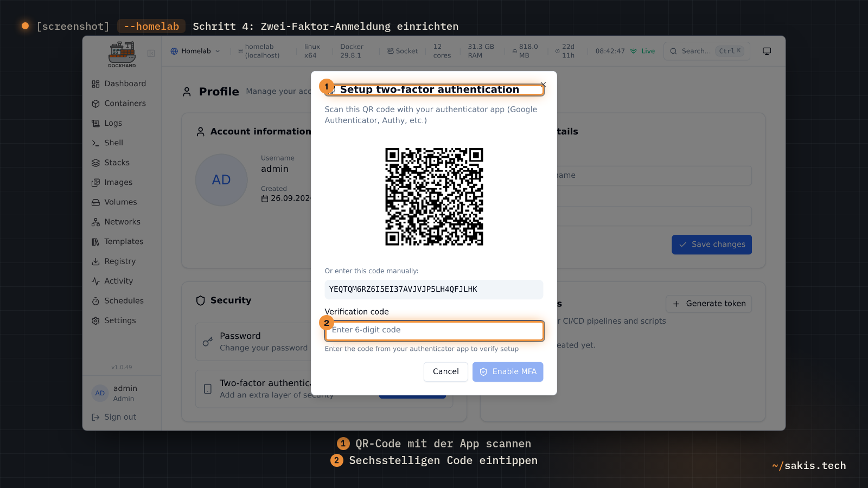Navigate to Stacks

111,163
